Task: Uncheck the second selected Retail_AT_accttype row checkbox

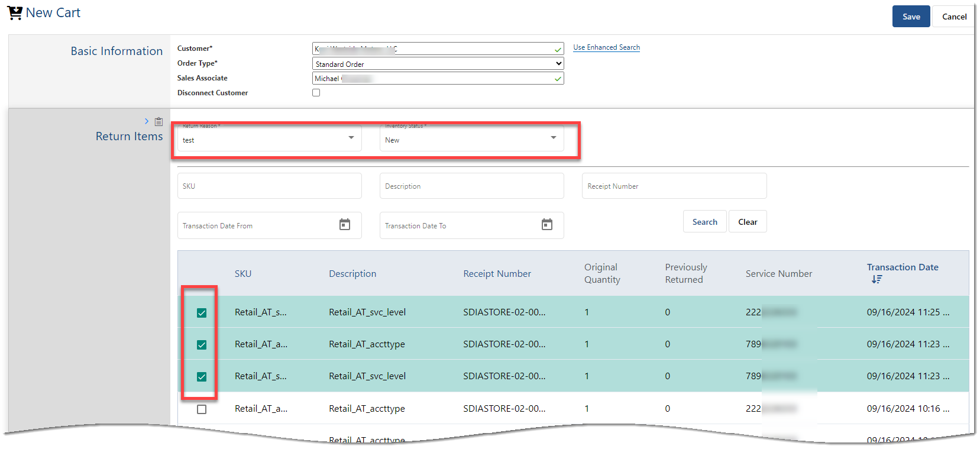Action: pyautogui.click(x=202, y=345)
